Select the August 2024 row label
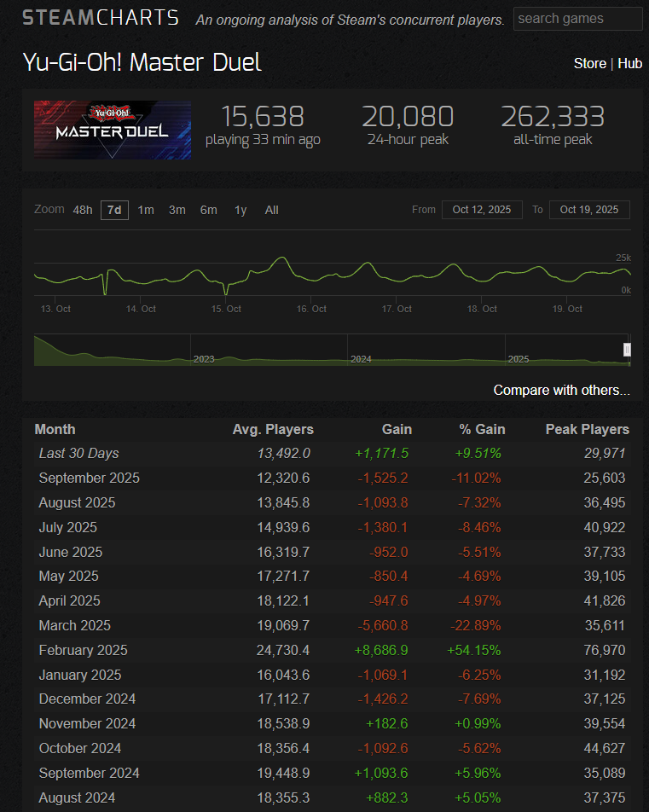The height and width of the screenshot is (812, 649). coord(77,798)
